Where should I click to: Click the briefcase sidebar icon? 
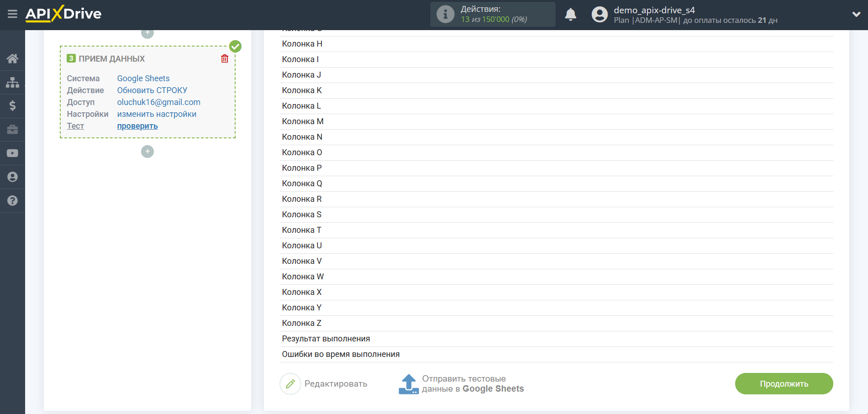pyautogui.click(x=12, y=130)
